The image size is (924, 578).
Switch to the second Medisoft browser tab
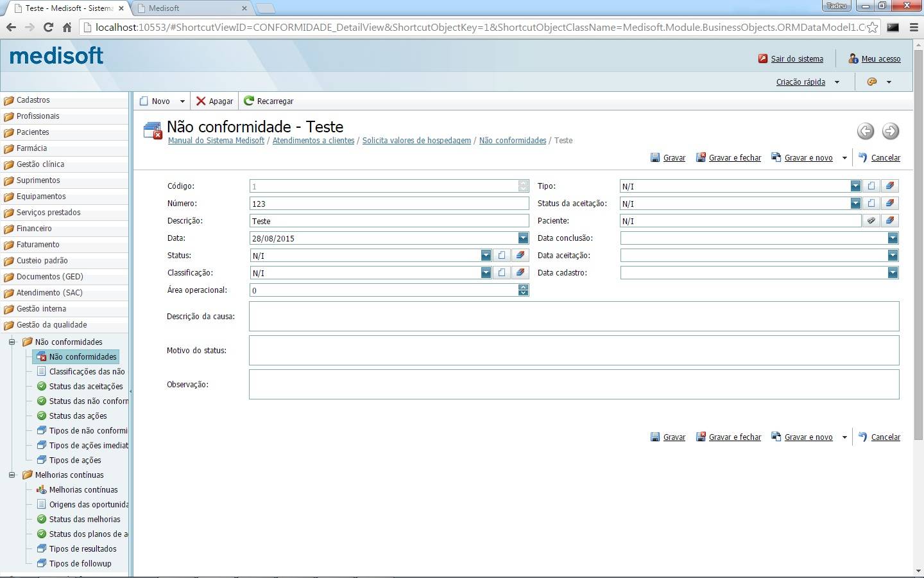pos(191,8)
